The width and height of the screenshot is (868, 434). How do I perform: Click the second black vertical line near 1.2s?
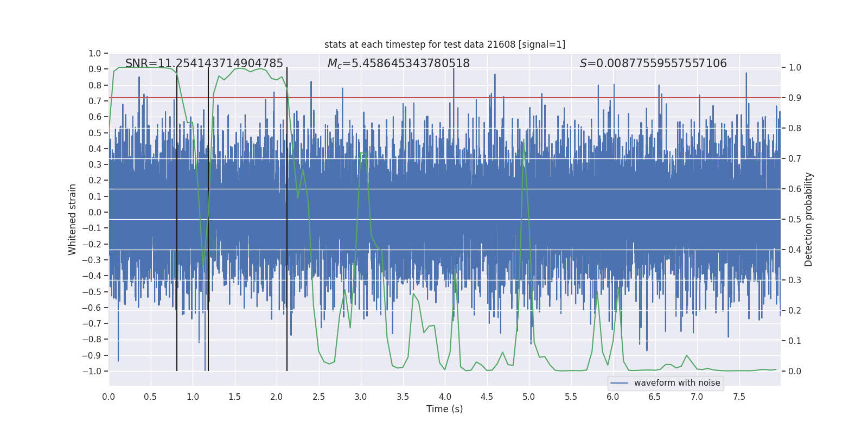[x=208, y=219]
